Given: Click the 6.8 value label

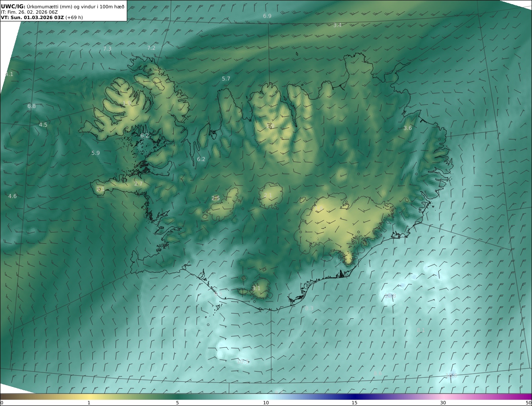Looking at the screenshot, I should 32,106.
